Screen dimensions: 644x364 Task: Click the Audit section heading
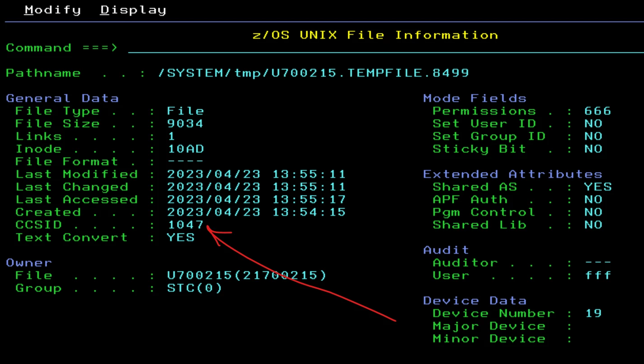446,250
